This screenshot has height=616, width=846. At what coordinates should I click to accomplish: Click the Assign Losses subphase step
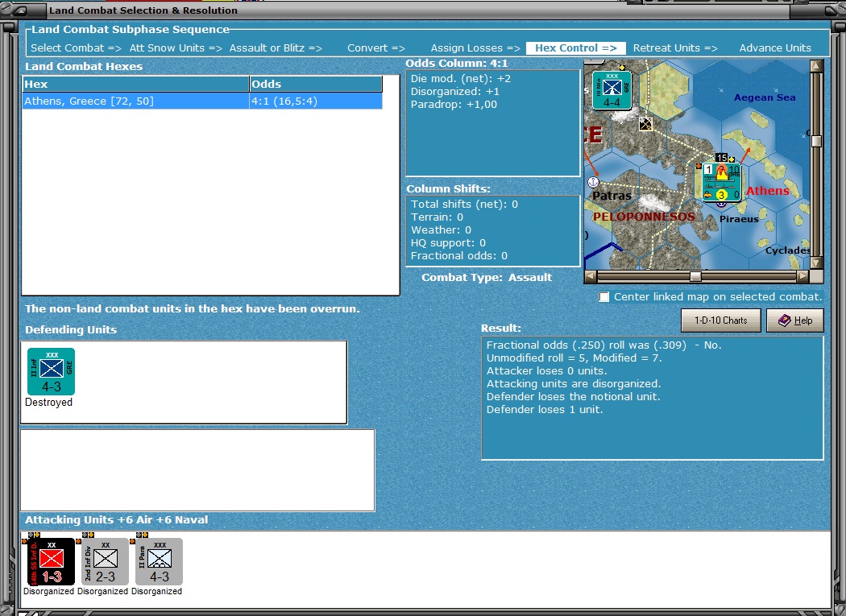pyautogui.click(x=475, y=48)
